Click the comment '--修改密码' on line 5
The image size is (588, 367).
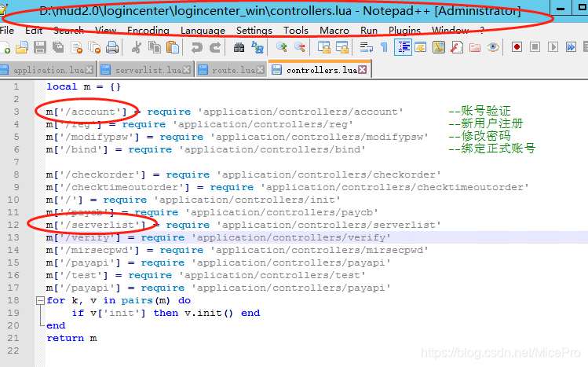click(x=480, y=136)
